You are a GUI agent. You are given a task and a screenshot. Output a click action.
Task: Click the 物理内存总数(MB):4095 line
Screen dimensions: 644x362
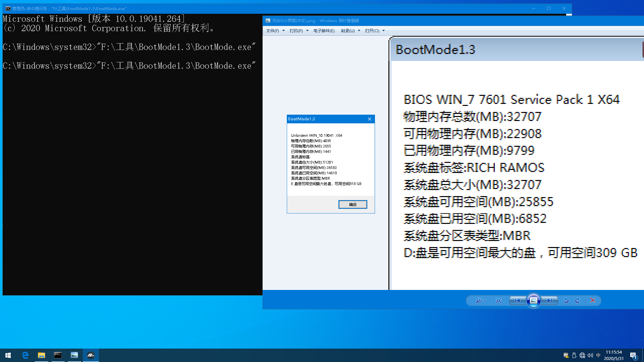point(311,141)
